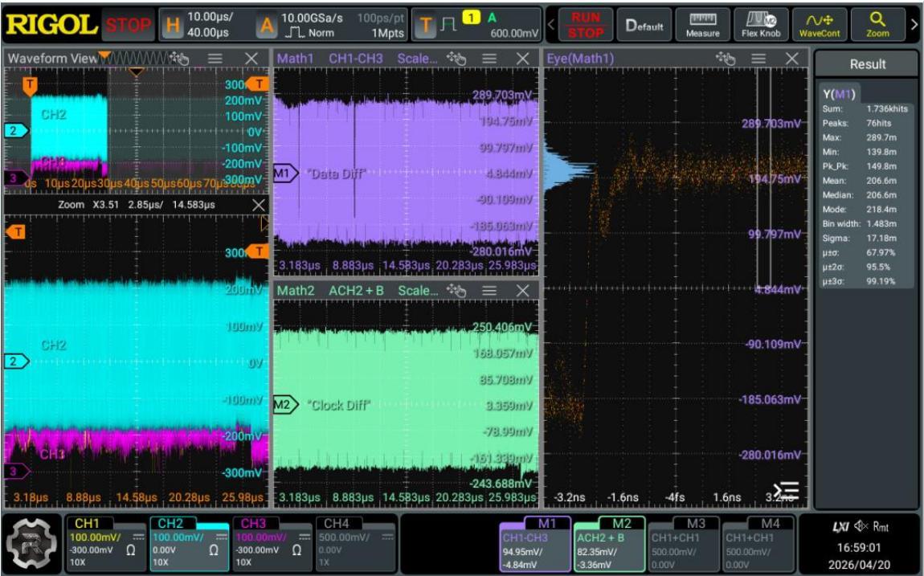The height and width of the screenshot is (576, 924).
Task: Click the collapse-list icon in the eye diagram
Action: (786, 490)
